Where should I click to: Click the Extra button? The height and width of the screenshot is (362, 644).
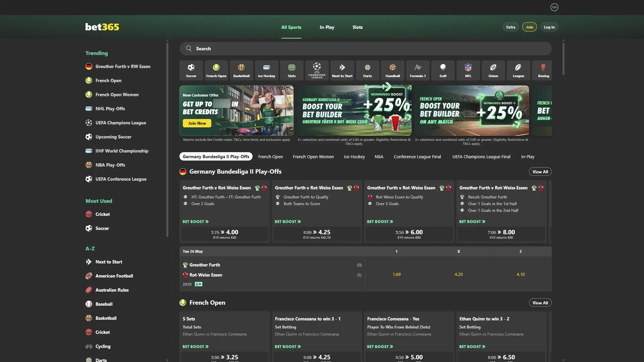tap(511, 27)
